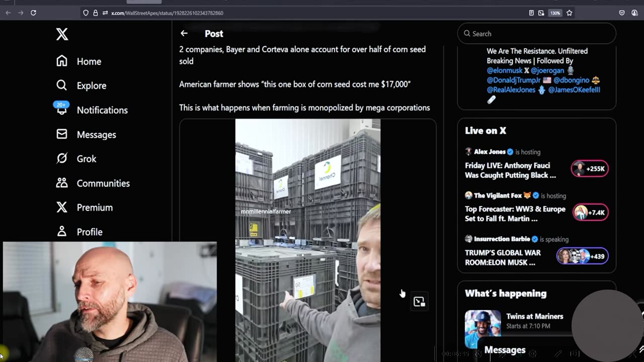644x362 pixels.
Task: Click the Twins at Mariners player thumbnail
Action: tap(482, 329)
